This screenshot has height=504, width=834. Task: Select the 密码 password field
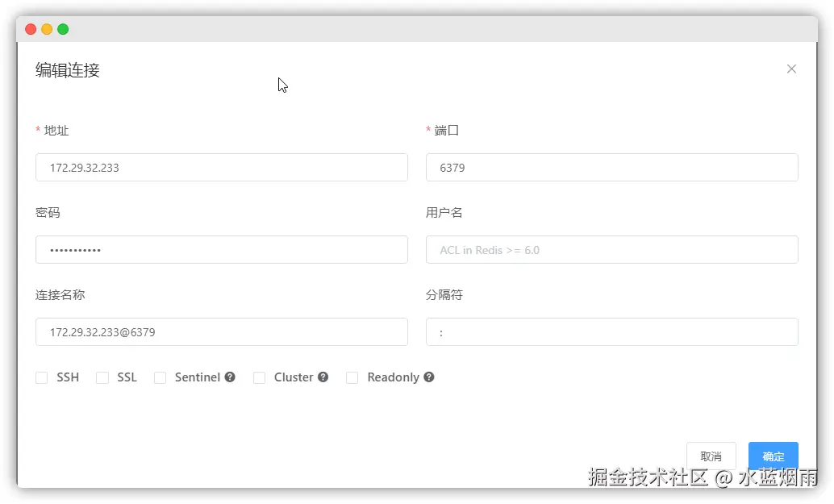coord(221,250)
